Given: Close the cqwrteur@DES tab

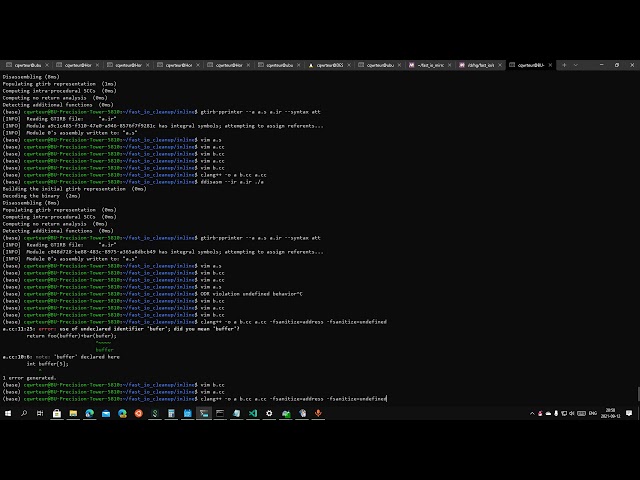Looking at the screenshot, I should pyautogui.click(x=349, y=65).
